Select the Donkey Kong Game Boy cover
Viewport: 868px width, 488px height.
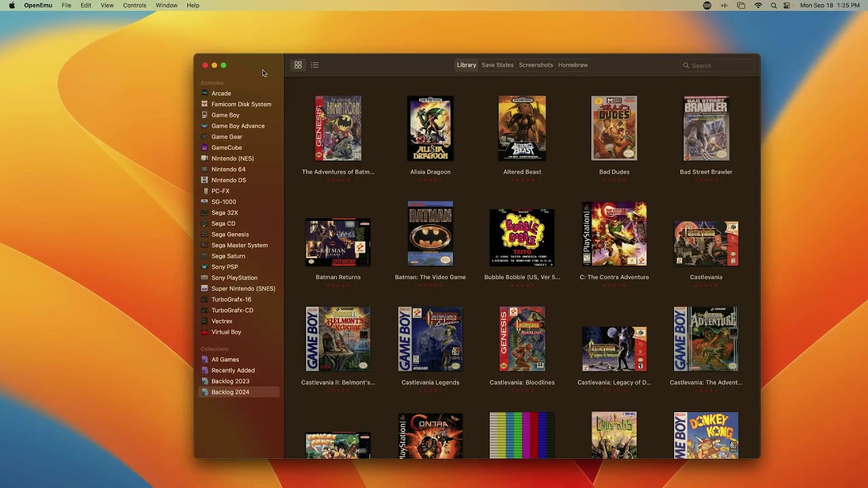pyautogui.click(x=706, y=435)
